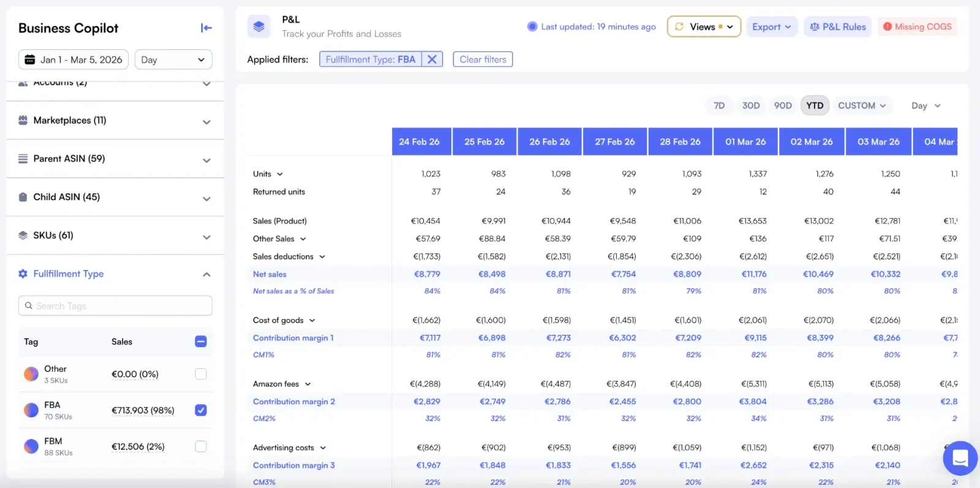Focus the Search Tags input field
The image size is (980, 488).
pos(115,306)
